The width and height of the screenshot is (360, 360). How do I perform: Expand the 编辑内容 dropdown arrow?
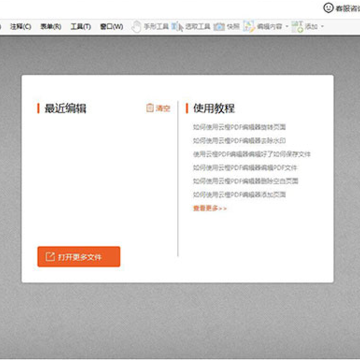click(x=287, y=27)
